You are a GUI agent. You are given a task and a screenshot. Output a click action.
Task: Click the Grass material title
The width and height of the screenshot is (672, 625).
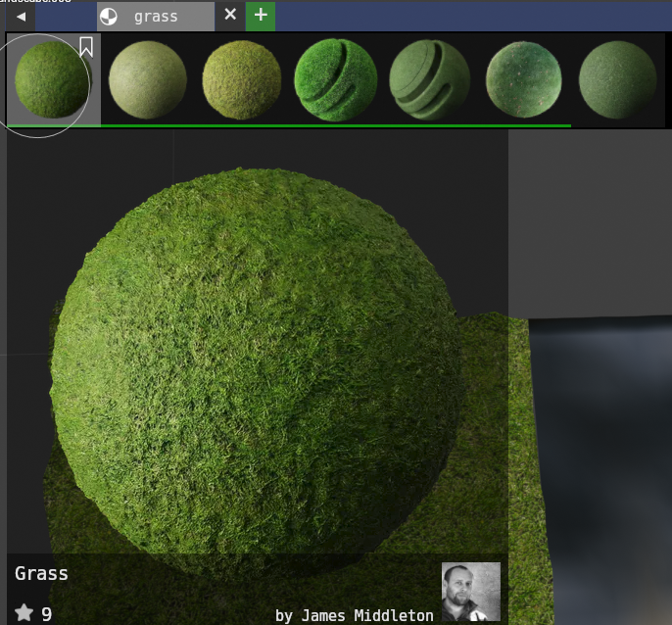click(x=41, y=573)
